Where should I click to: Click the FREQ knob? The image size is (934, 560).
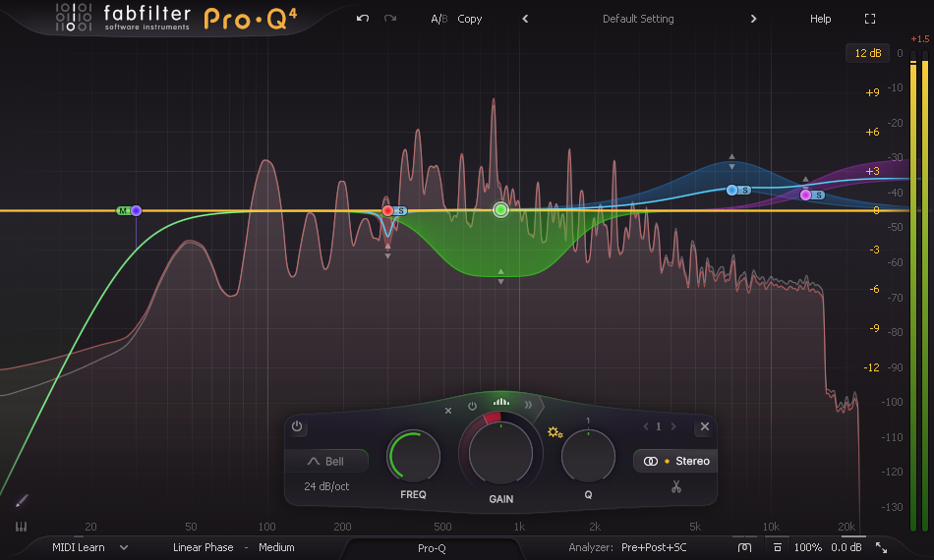(x=413, y=457)
